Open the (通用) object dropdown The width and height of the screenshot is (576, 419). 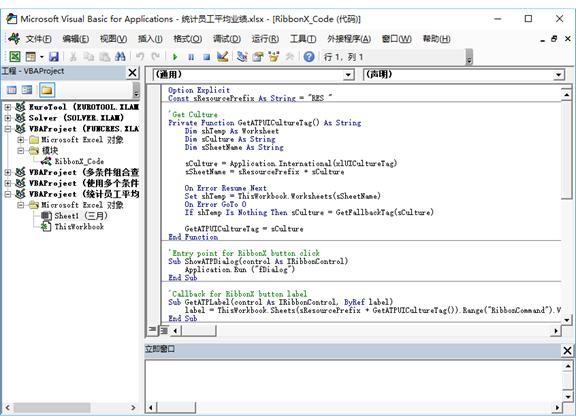pos(348,75)
